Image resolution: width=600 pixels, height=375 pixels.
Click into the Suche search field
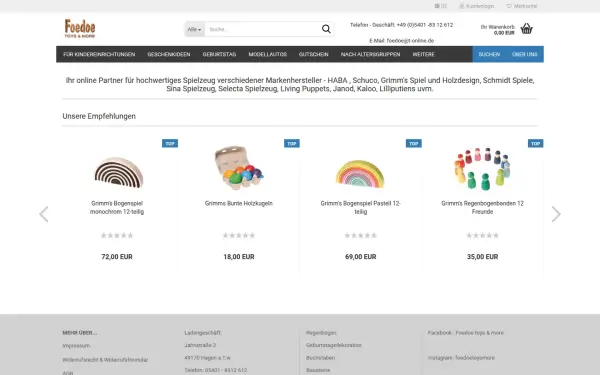[262, 29]
